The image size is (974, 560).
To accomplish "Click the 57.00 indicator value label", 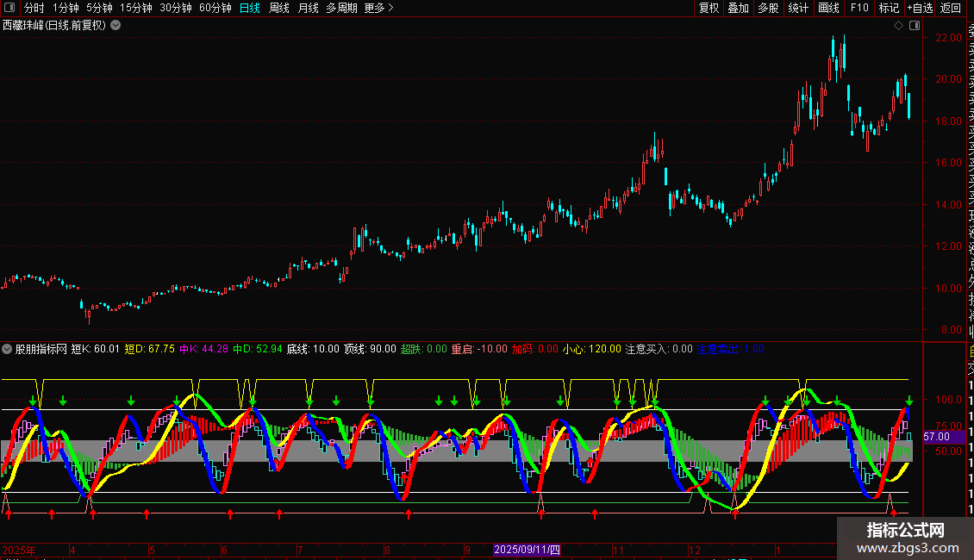I will pyautogui.click(x=936, y=437).
